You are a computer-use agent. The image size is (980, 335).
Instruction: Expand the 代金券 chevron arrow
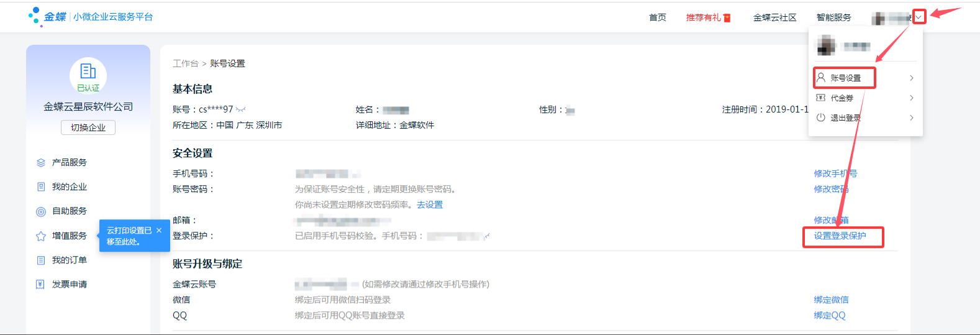point(911,98)
